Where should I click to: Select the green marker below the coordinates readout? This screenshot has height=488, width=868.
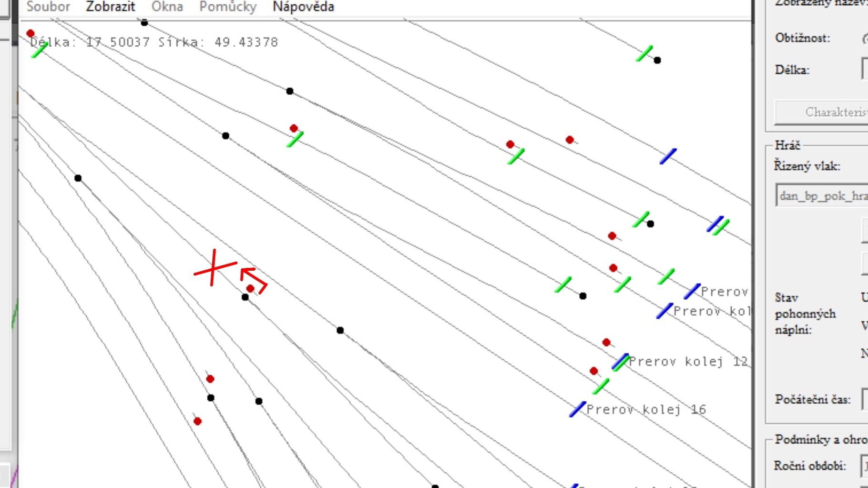40,50
